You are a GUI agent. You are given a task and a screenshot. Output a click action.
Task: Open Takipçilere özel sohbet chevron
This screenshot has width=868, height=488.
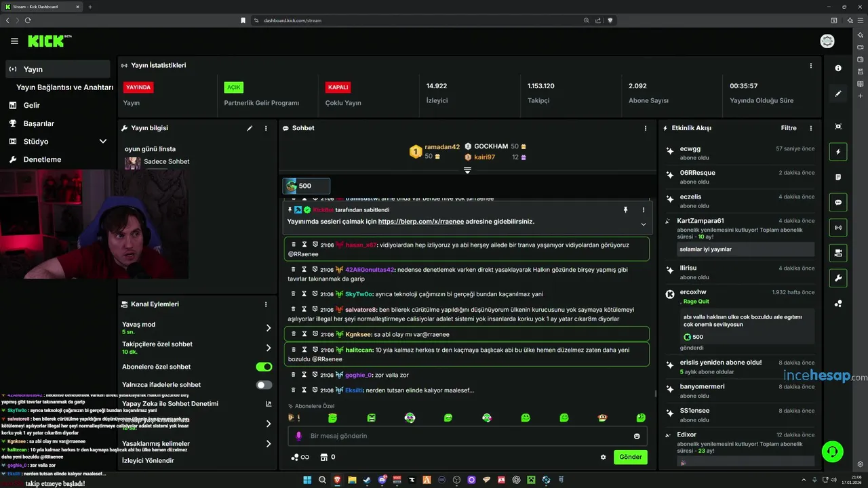[x=269, y=348]
